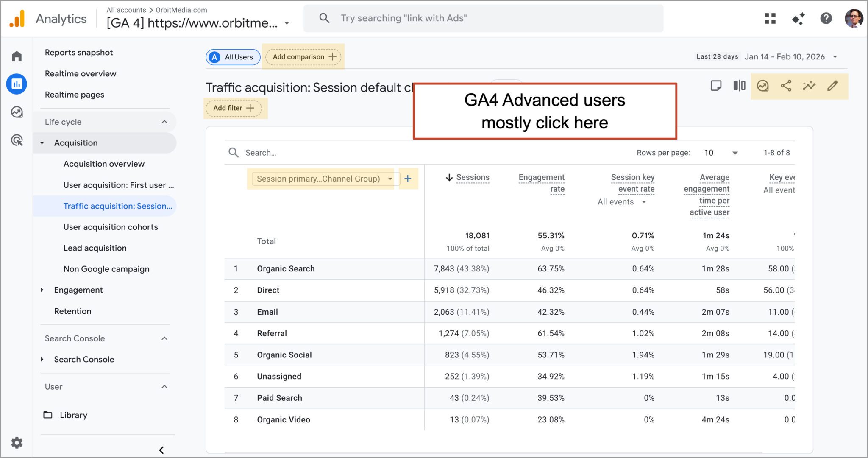Select the Reports icon in left sidebar
The height and width of the screenshot is (458, 868).
(17, 84)
